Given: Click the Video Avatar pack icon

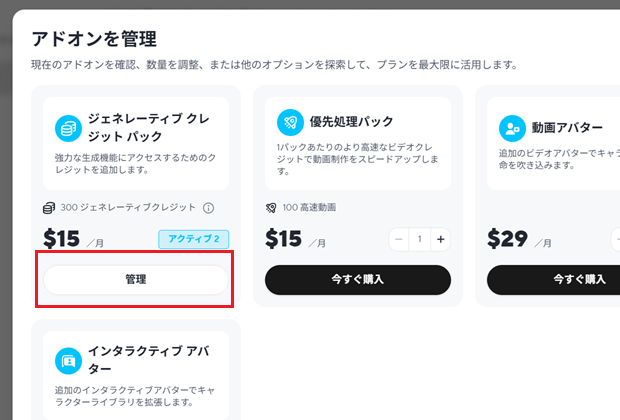Looking at the screenshot, I should [x=512, y=128].
